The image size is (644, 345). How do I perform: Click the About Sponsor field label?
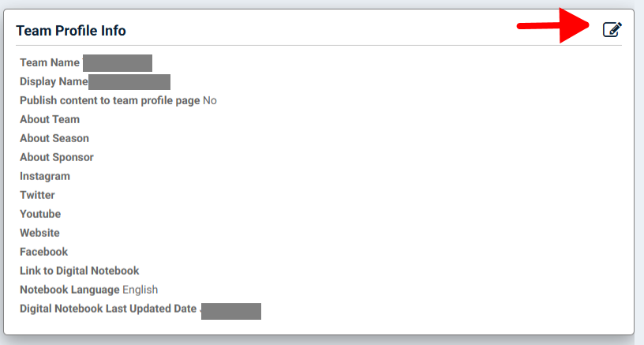(57, 157)
